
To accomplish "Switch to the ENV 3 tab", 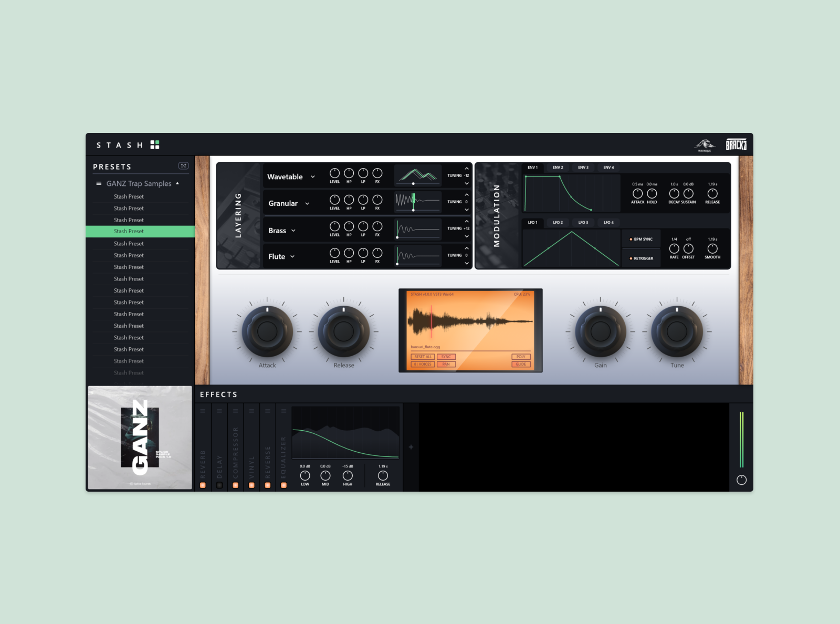I will pyautogui.click(x=583, y=167).
